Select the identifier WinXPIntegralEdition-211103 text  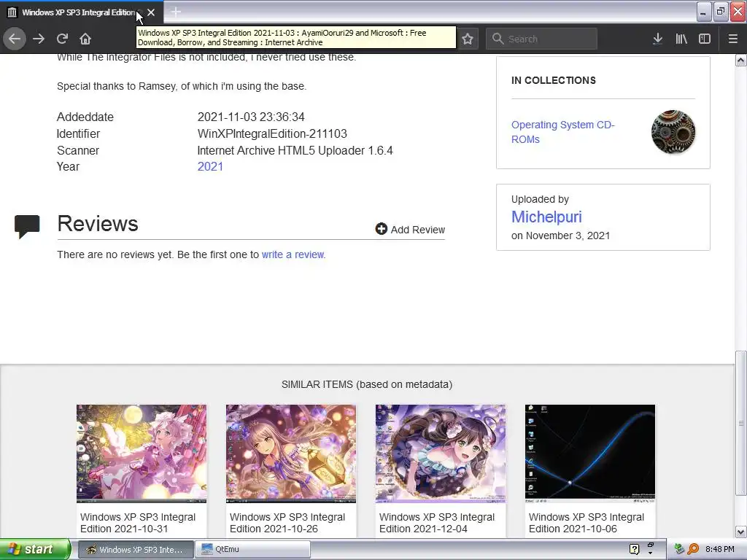(x=272, y=134)
